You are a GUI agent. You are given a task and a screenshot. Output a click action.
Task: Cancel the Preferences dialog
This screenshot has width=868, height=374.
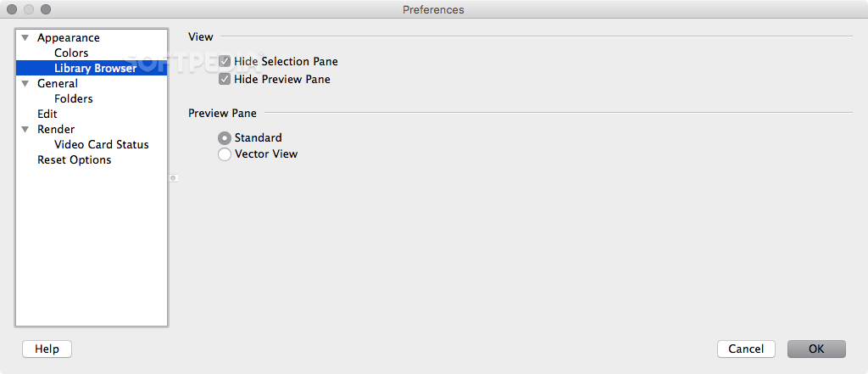click(x=746, y=349)
